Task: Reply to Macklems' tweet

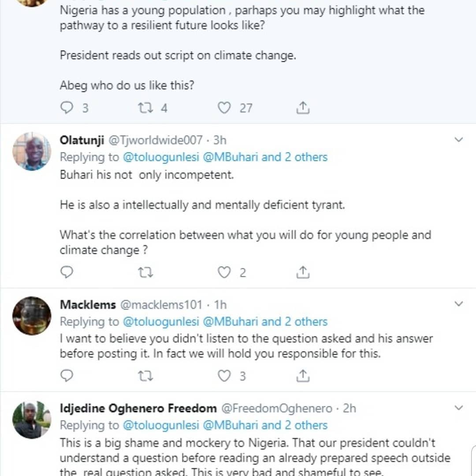Action: pyautogui.click(x=67, y=376)
